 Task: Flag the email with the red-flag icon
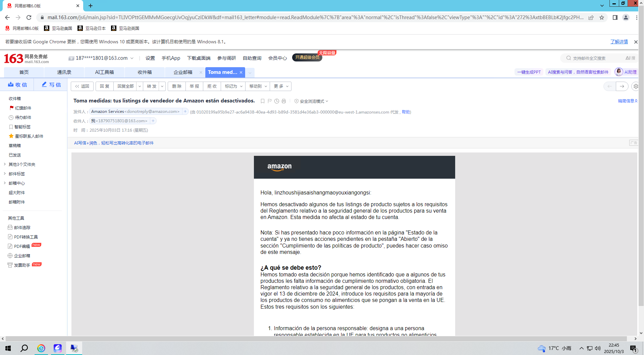[x=270, y=101]
